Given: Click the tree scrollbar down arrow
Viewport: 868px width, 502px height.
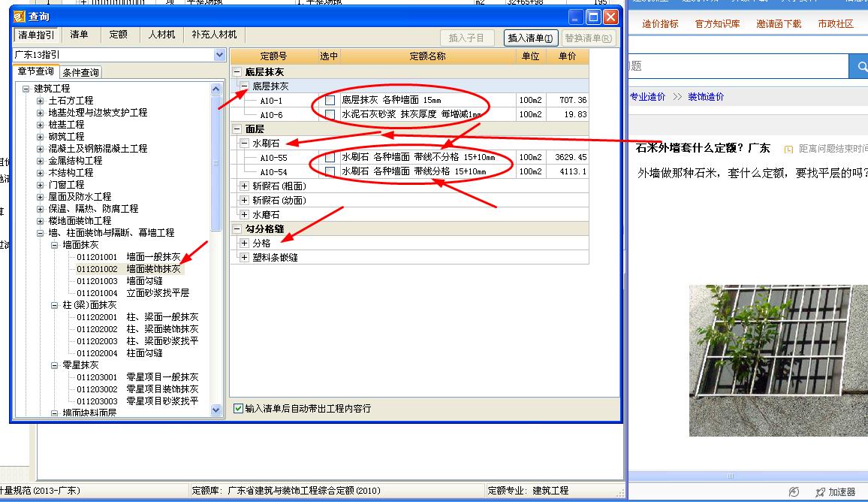Looking at the screenshot, I should (216, 410).
